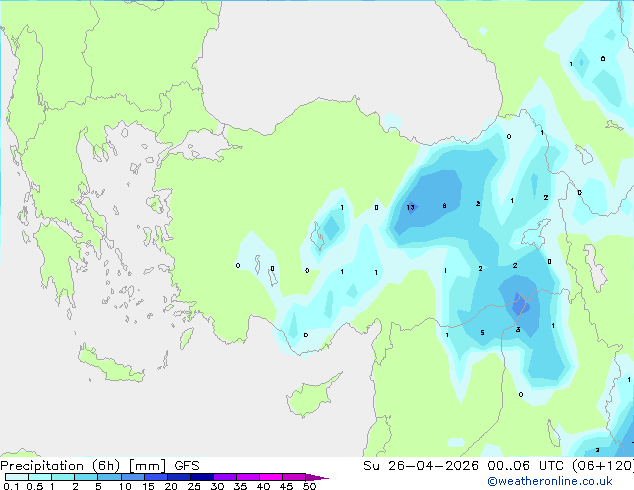Screen dimensions: 634x490
Task: Click the 25–30 mm dark navy swatch
Action: pos(201,477)
